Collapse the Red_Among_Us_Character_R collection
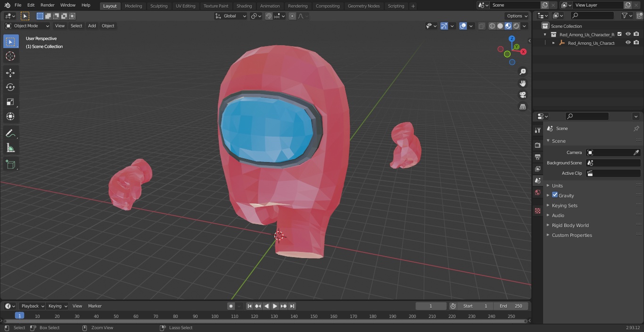 pos(545,34)
